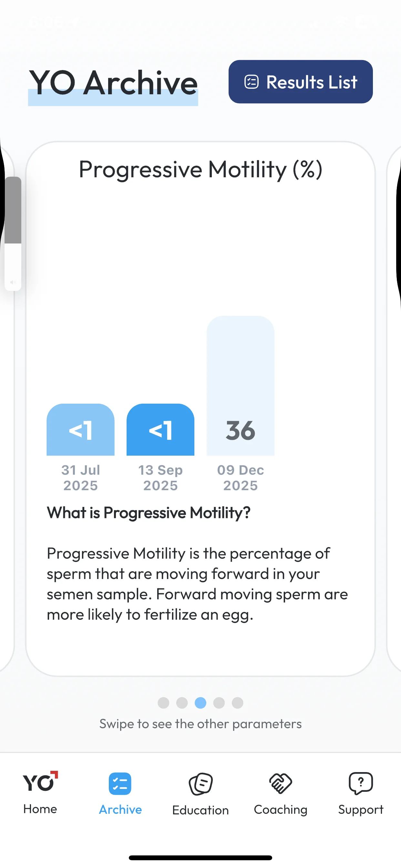
Task: Select the second page indicator dot
Action: pyautogui.click(x=182, y=703)
